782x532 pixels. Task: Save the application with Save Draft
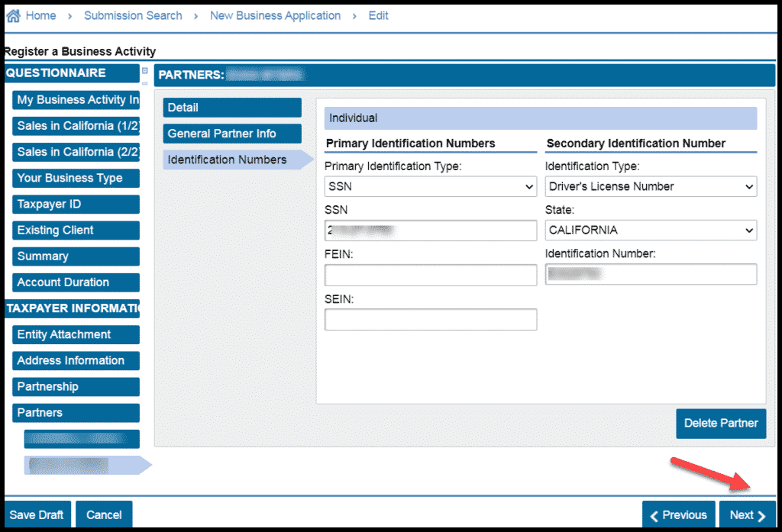coord(37,515)
